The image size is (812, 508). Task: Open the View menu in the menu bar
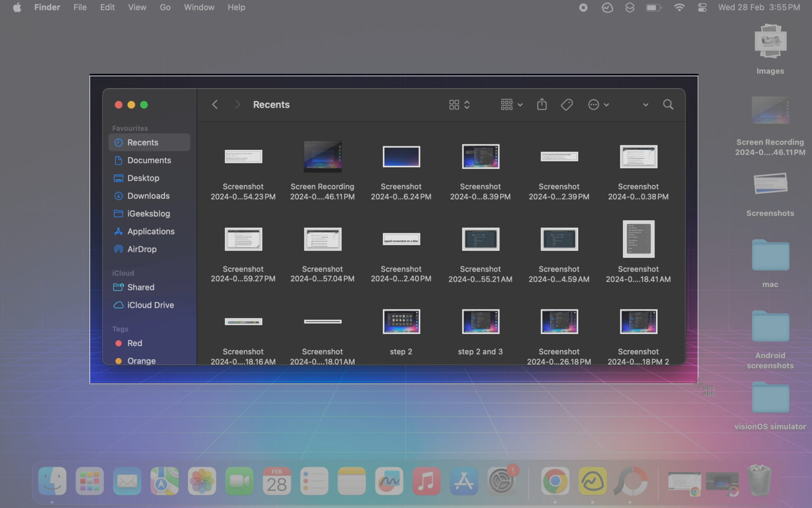pos(137,7)
